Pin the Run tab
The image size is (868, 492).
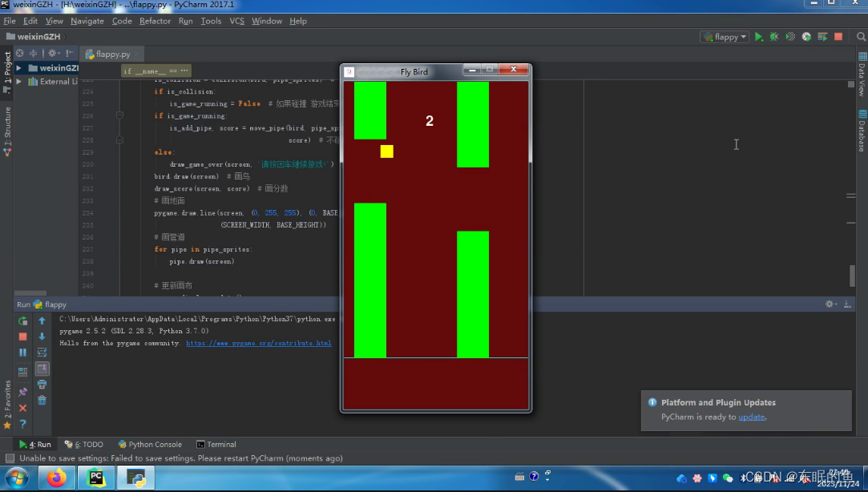click(x=22, y=392)
